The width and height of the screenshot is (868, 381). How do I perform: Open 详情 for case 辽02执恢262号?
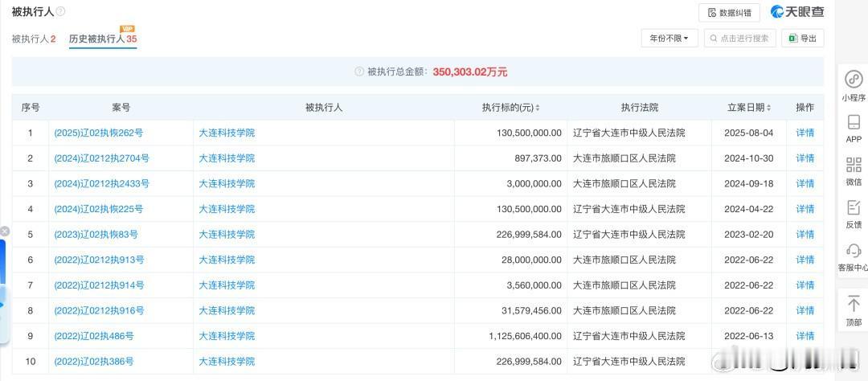(805, 133)
